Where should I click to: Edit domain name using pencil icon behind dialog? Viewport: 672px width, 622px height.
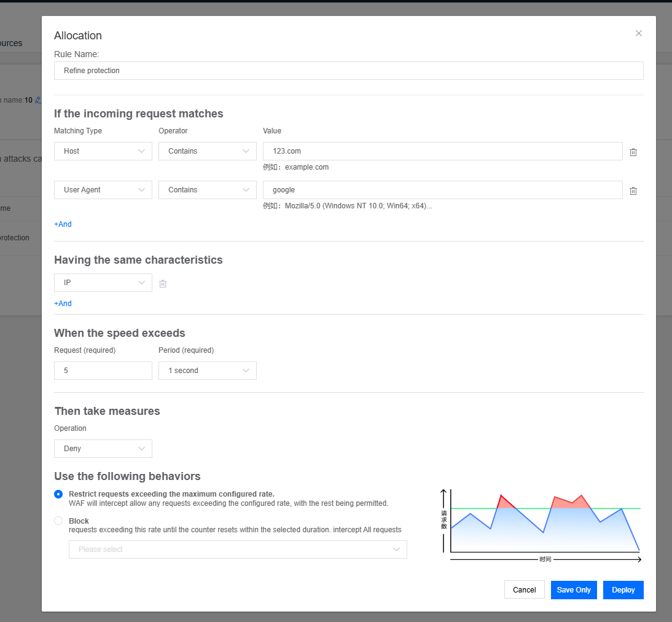click(38, 100)
